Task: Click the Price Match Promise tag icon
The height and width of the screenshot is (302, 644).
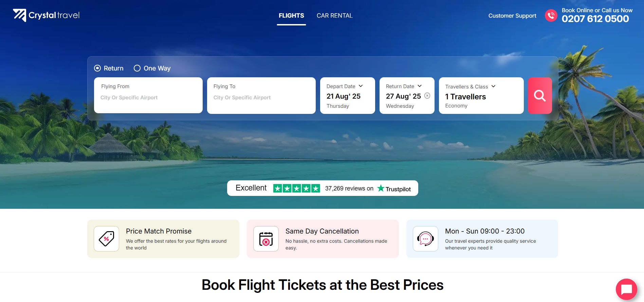Action: click(x=106, y=239)
